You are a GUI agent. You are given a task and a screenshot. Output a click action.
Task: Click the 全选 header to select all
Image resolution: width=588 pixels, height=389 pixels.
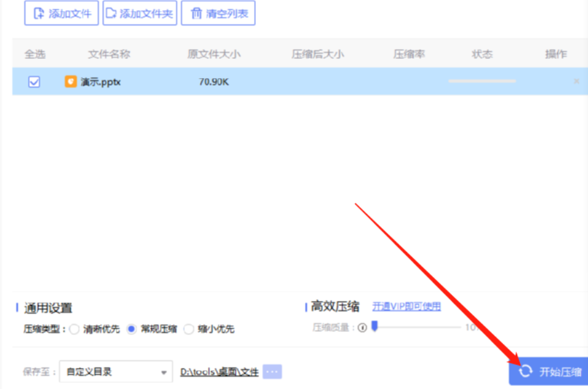tap(35, 55)
